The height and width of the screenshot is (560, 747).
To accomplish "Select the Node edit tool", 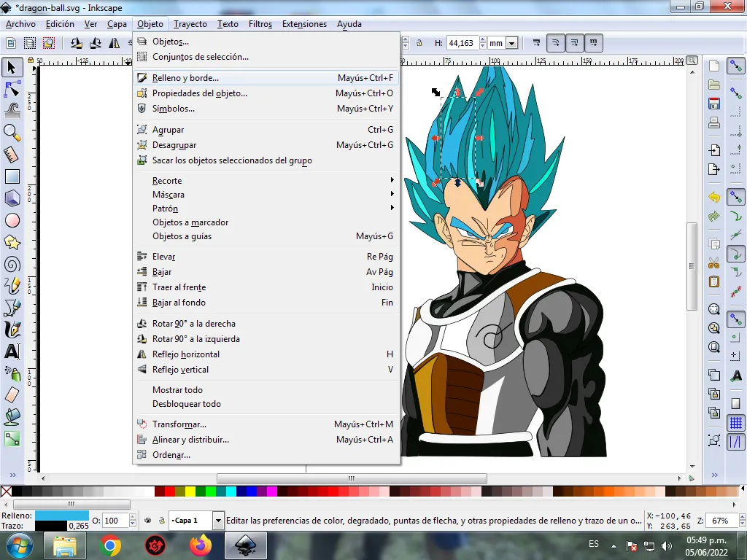I will point(12,88).
